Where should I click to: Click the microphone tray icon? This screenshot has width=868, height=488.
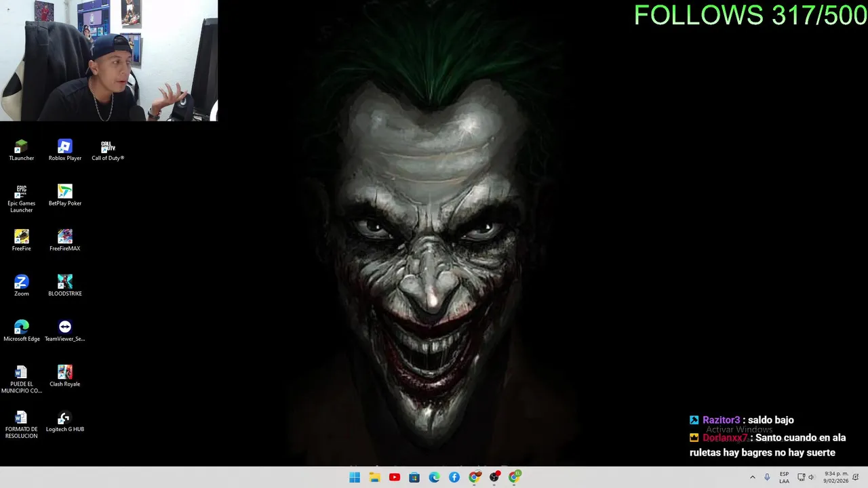pyautogui.click(x=767, y=477)
